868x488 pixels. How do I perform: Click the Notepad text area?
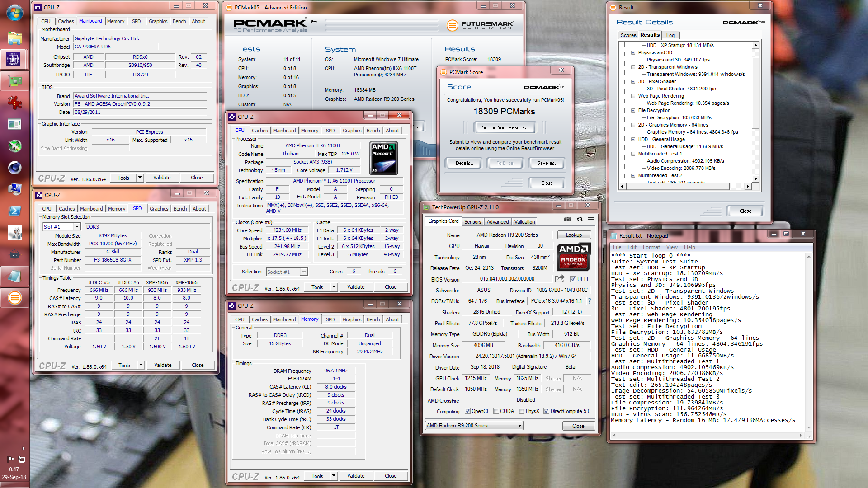tap(708, 342)
